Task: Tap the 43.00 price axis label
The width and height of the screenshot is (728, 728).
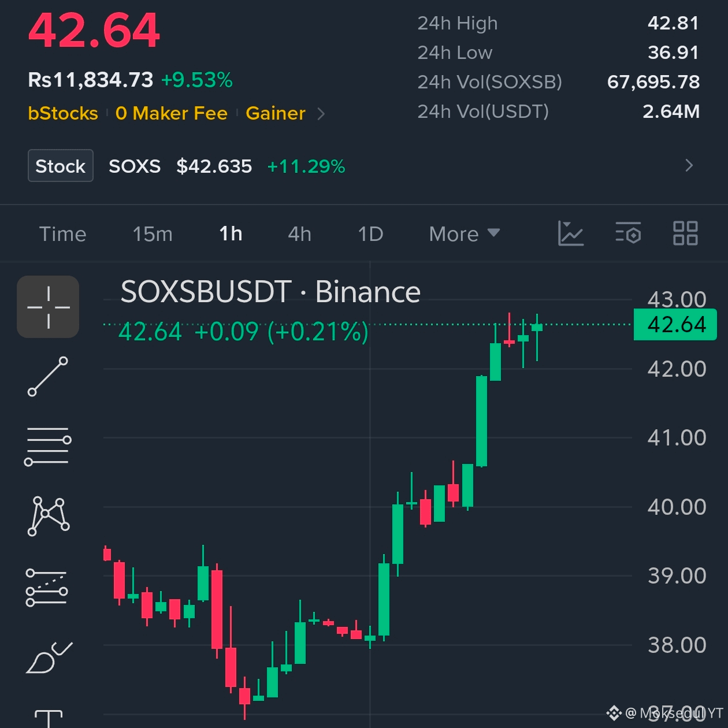Action: click(677, 299)
